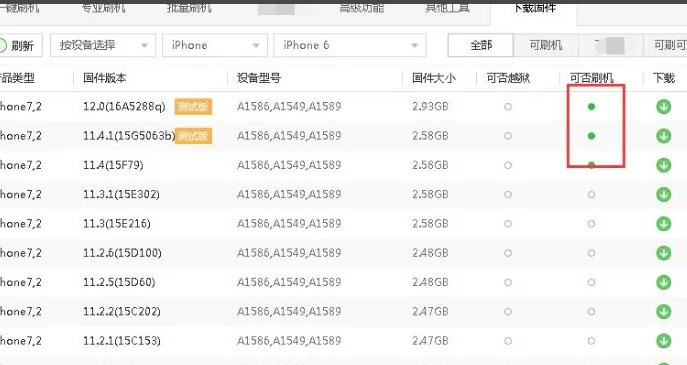Download firmware 12.0(16A5288q)
The height and width of the screenshot is (365, 687).
pos(663,106)
